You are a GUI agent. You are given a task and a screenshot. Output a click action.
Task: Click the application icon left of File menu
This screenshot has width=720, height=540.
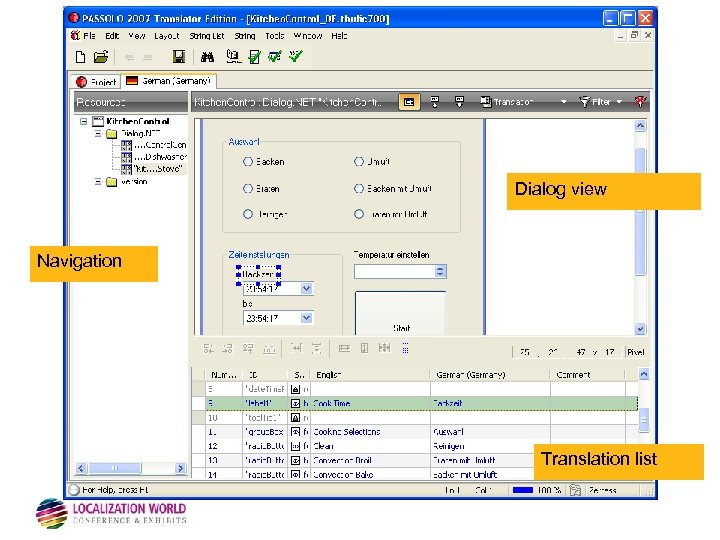click(x=75, y=35)
